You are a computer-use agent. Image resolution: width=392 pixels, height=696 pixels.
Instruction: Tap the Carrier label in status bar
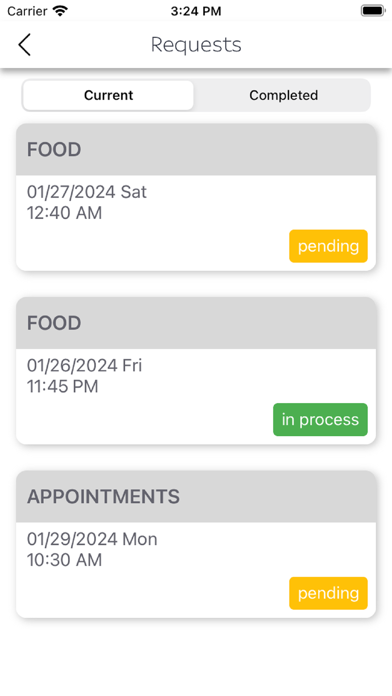coord(27,11)
